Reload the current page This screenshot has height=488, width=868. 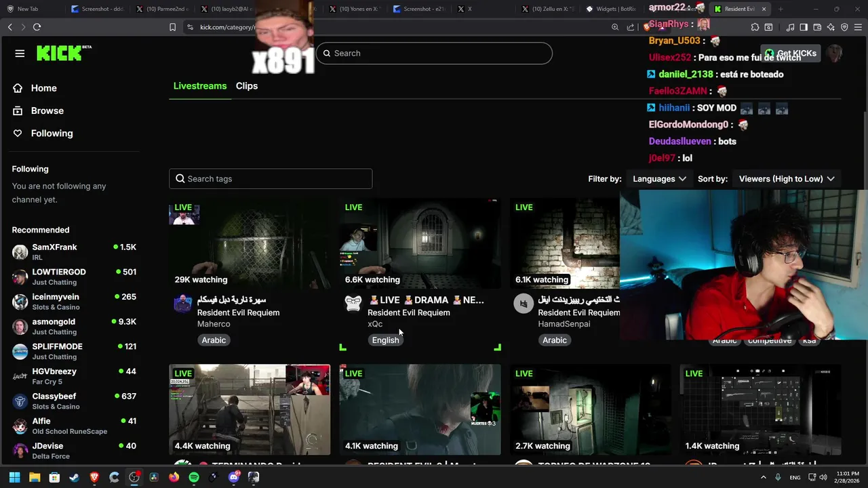pyautogui.click(x=37, y=27)
